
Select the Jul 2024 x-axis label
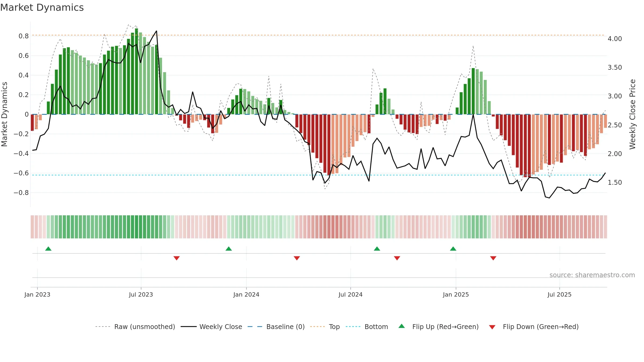point(350,295)
